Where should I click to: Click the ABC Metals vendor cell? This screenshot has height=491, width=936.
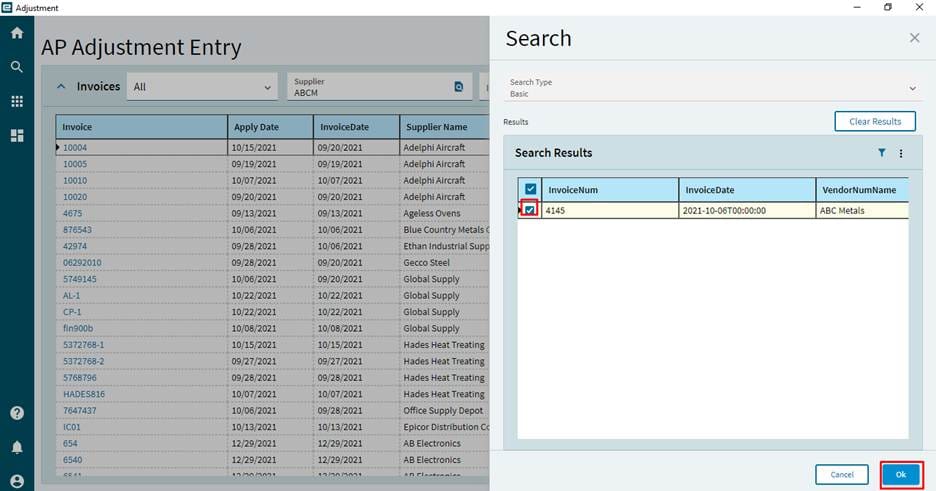point(862,211)
